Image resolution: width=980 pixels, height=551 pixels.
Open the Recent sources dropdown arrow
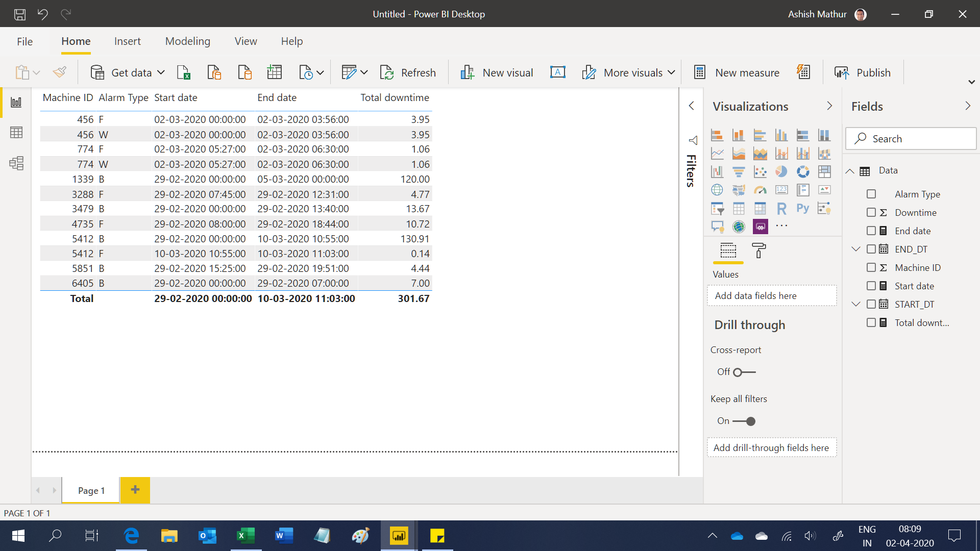320,73
